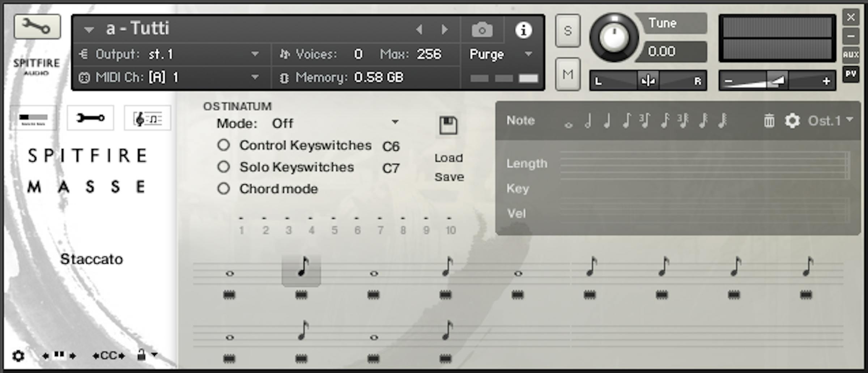
Task: Open the settings cog at bottom left
Action: pyautogui.click(x=18, y=356)
